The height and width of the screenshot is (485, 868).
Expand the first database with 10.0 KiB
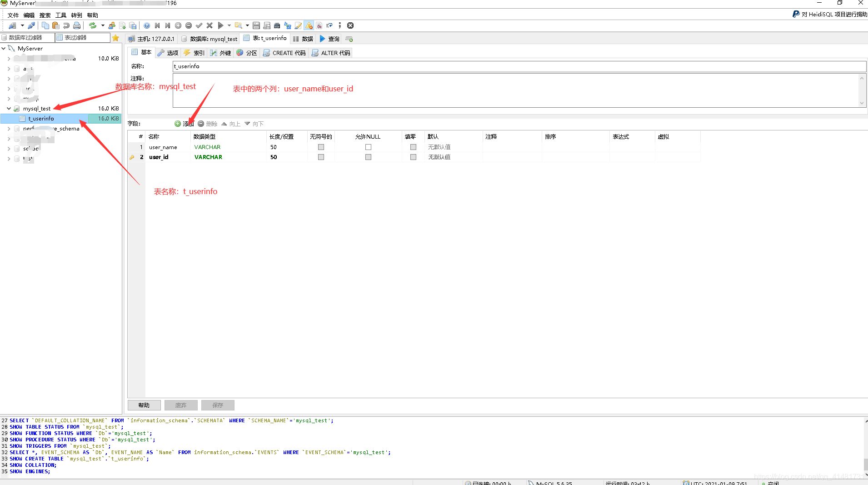pyautogui.click(x=9, y=59)
